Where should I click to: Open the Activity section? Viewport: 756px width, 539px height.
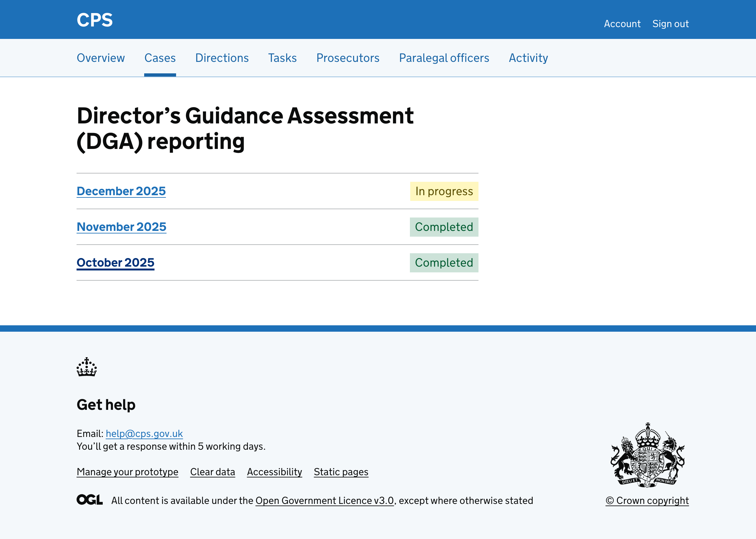(x=528, y=58)
